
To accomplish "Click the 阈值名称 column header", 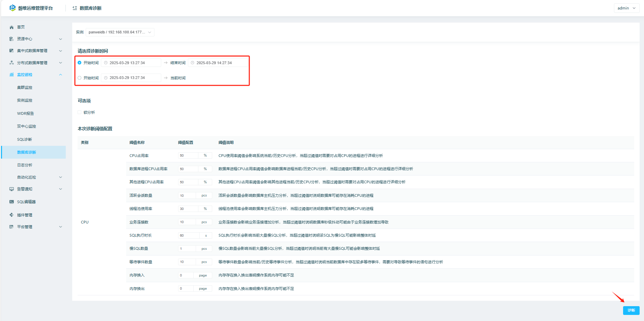I will [x=137, y=142].
